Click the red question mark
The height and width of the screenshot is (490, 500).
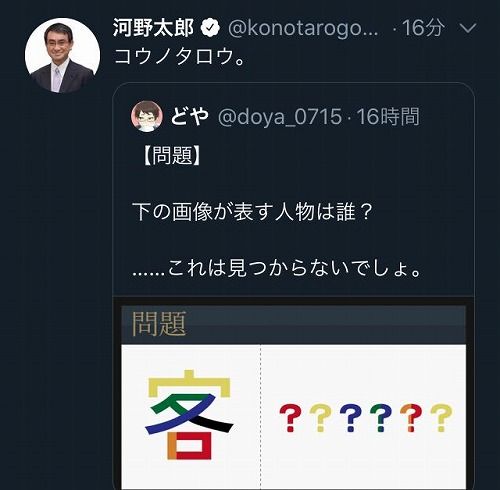pos(290,418)
